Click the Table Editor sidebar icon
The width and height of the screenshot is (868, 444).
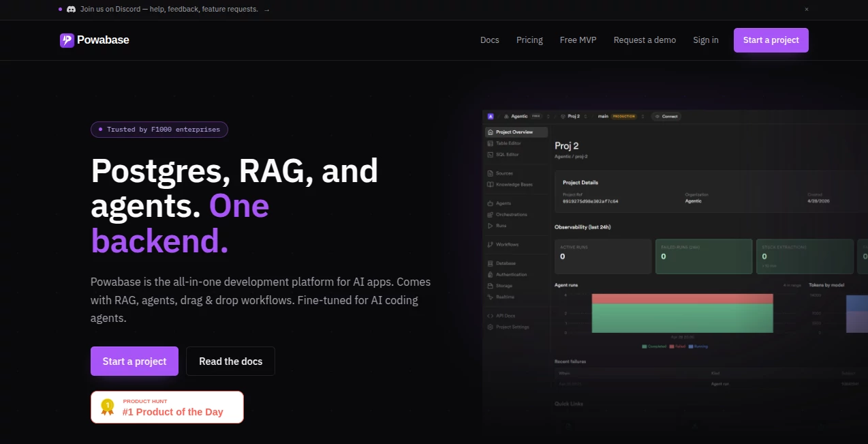[491, 143]
